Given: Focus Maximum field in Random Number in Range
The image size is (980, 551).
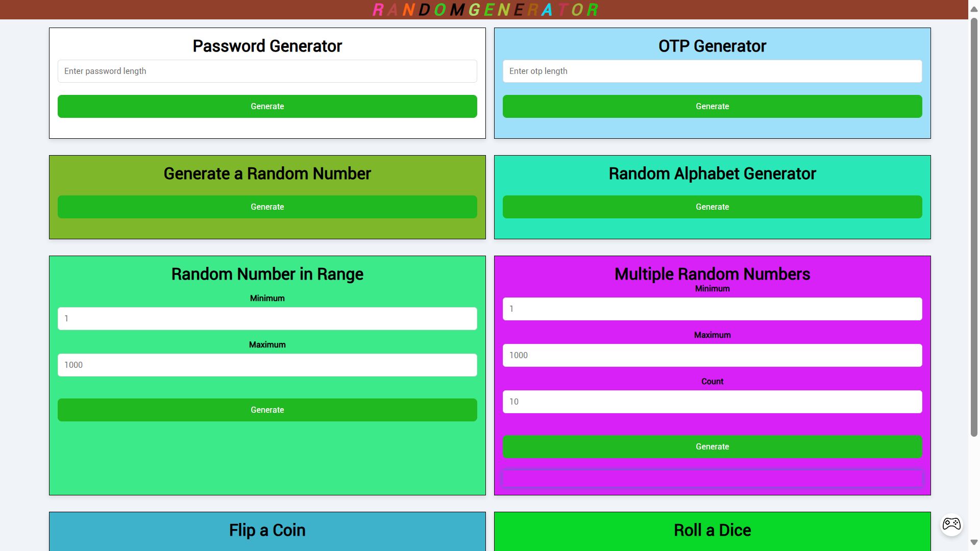Looking at the screenshot, I should pyautogui.click(x=267, y=365).
